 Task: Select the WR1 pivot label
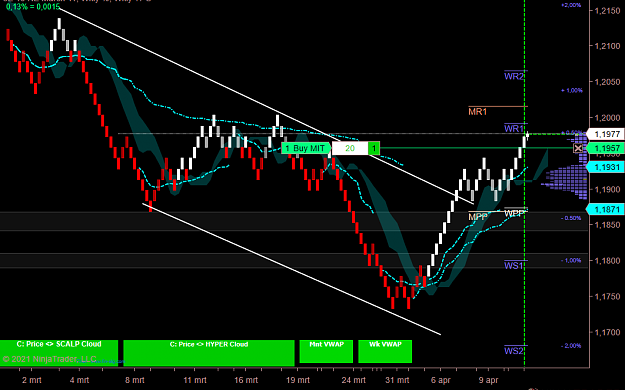pos(514,128)
